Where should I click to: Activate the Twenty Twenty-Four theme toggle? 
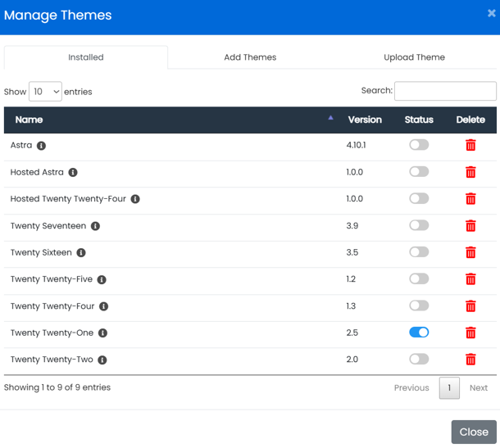tap(419, 305)
